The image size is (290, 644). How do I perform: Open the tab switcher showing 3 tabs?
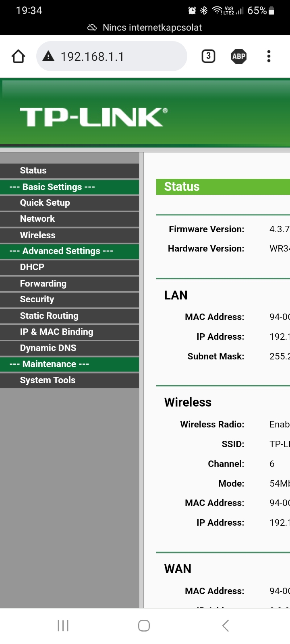tap(208, 56)
